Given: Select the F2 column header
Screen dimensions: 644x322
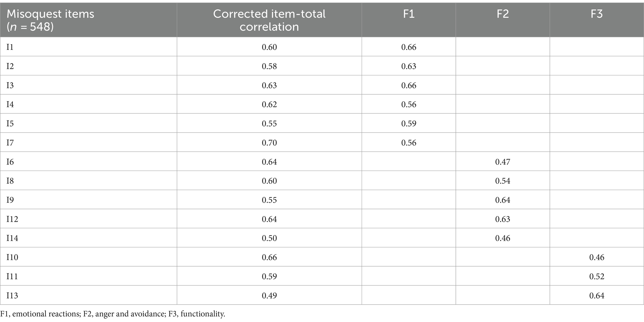Looking at the screenshot, I should pos(503,14).
